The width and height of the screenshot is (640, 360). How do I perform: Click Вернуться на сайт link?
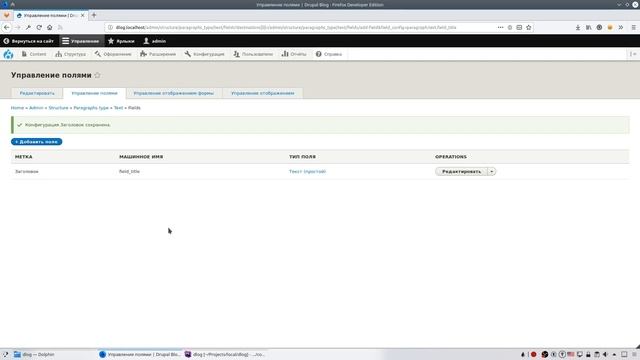(x=29, y=41)
